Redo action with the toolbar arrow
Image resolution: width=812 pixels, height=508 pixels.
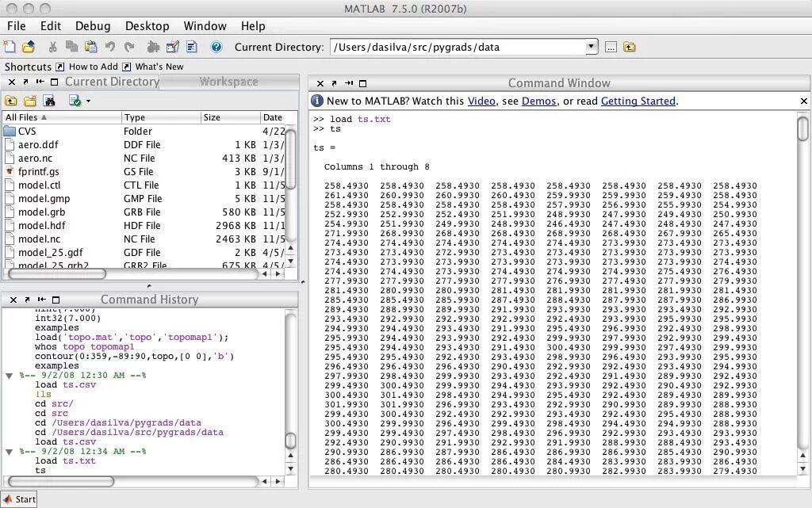129,47
